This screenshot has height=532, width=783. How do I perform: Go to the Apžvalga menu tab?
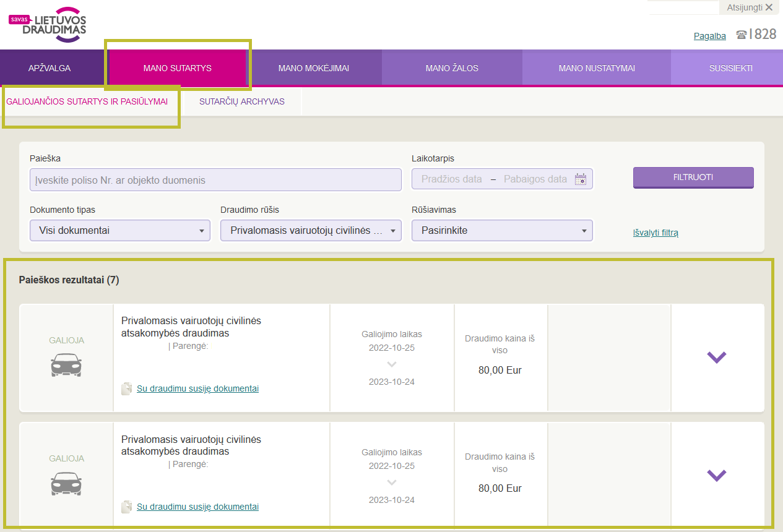[50, 68]
